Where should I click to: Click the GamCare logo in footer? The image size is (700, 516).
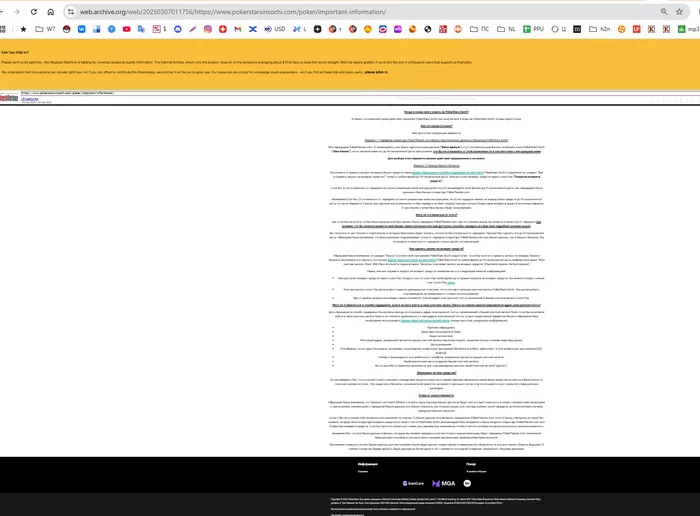coord(413,483)
